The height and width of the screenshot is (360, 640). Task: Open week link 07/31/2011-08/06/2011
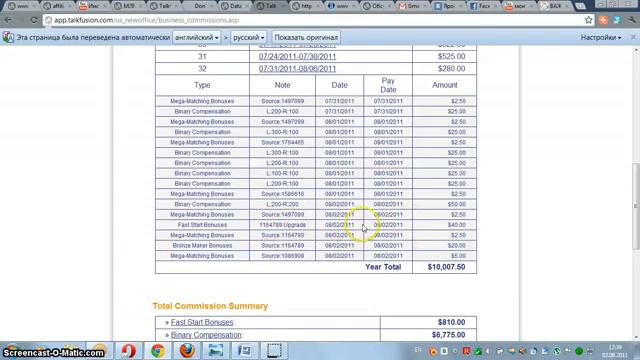point(297,69)
